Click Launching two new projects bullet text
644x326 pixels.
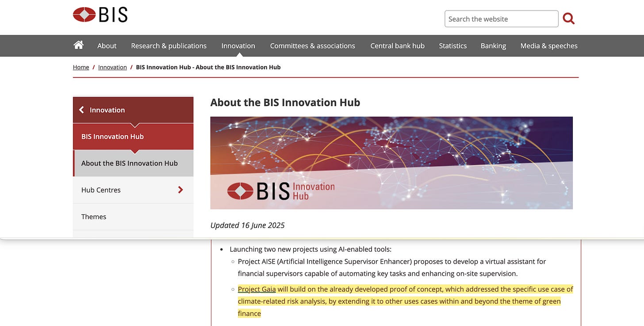pyautogui.click(x=310, y=249)
